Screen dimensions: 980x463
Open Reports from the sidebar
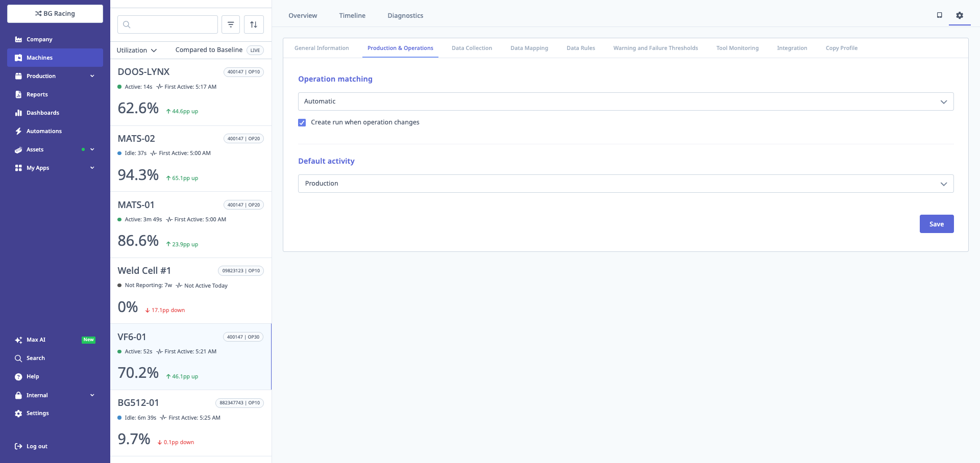coord(37,94)
